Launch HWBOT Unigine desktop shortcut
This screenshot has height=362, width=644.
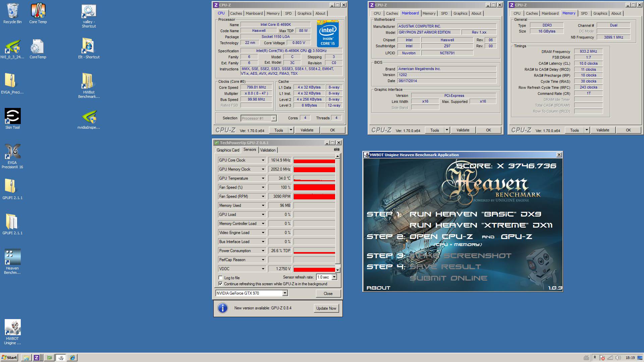click(x=12, y=332)
